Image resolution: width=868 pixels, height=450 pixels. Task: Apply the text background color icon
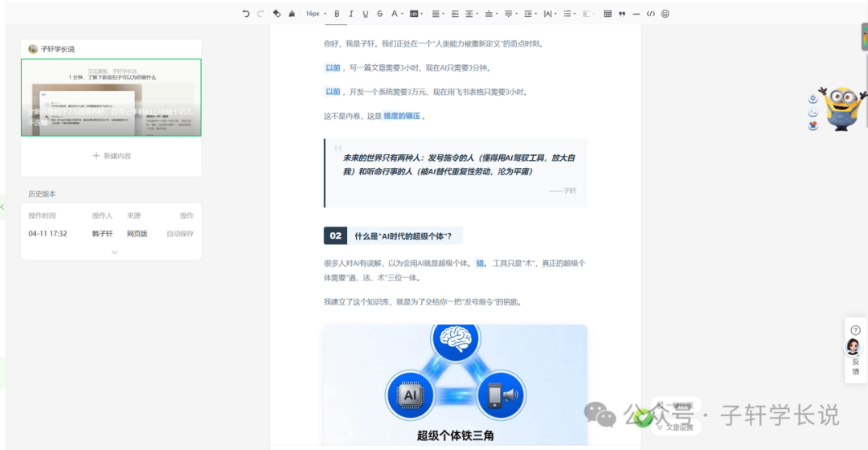[x=414, y=14]
